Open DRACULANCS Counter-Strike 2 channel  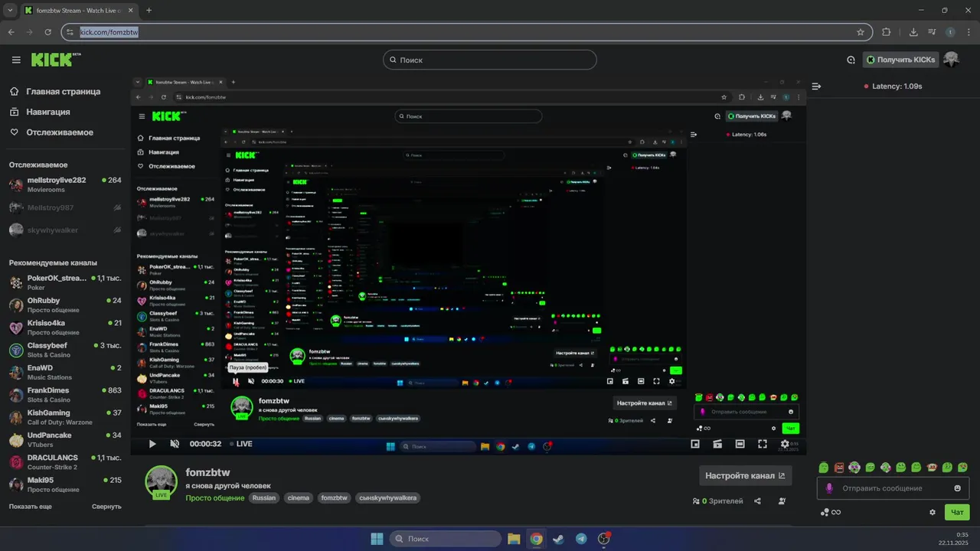(x=64, y=462)
